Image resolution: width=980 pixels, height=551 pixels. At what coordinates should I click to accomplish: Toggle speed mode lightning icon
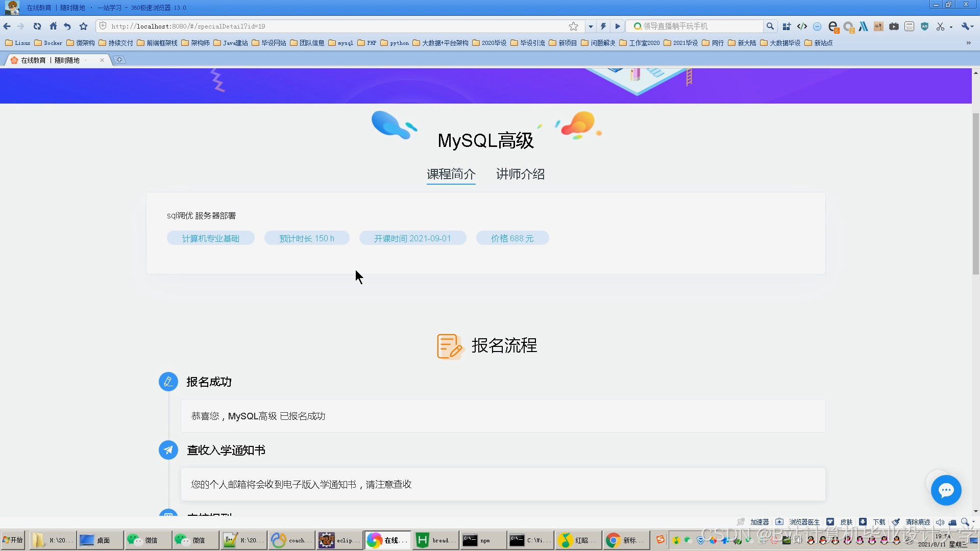tap(603, 26)
